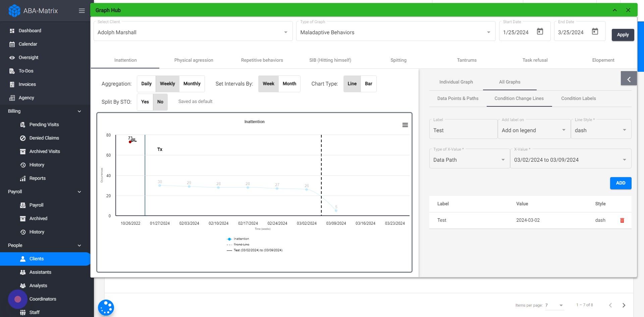Open Dashboard from the grid icon

point(12,31)
